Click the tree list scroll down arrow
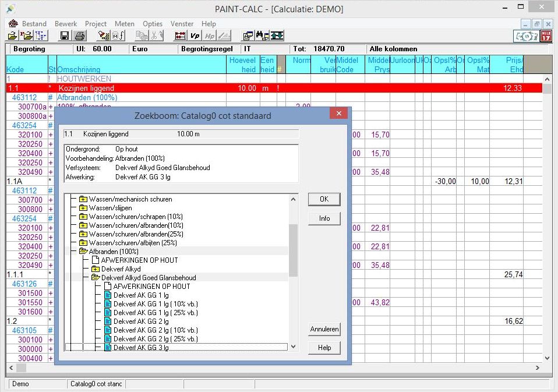 coord(293,347)
